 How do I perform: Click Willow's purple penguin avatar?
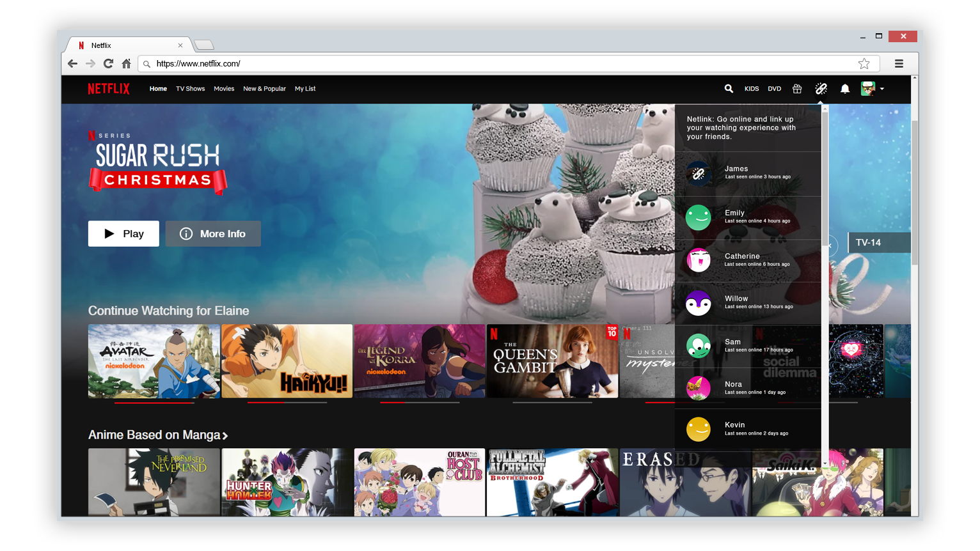click(699, 303)
